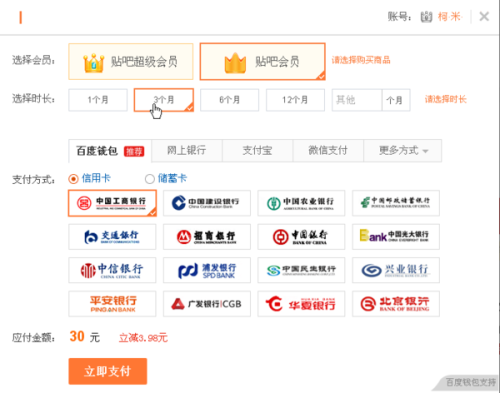Pick 中国民生银行 bank logo
The height and width of the screenshot is (393, 500).
coord(301,270)
